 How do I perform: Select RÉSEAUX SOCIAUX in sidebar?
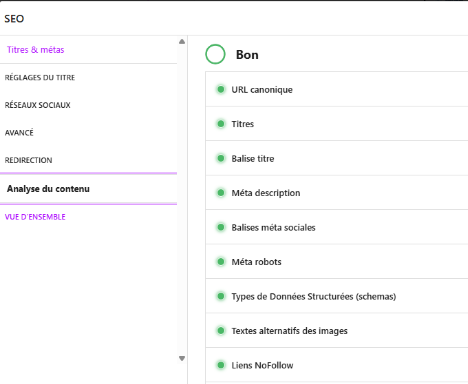click(38, 105)
